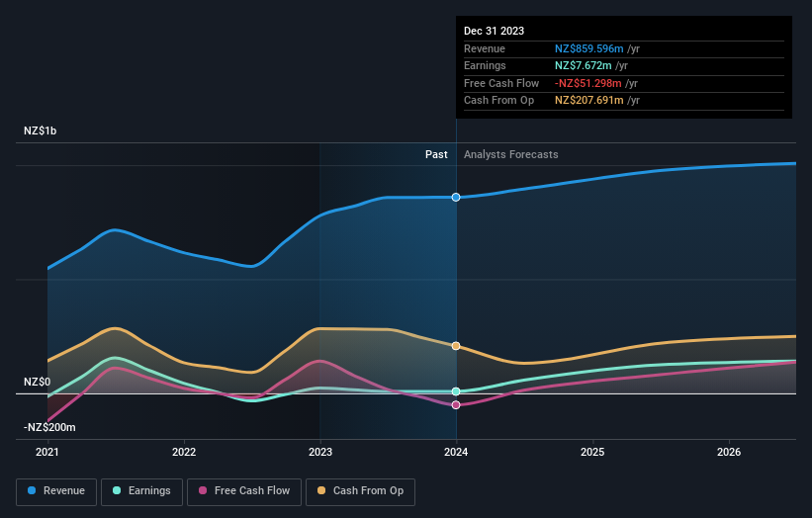Select the pink Free Cash Flow point at 2024
The width and height of the screenshot is (812, 518).
click(456, 405)
